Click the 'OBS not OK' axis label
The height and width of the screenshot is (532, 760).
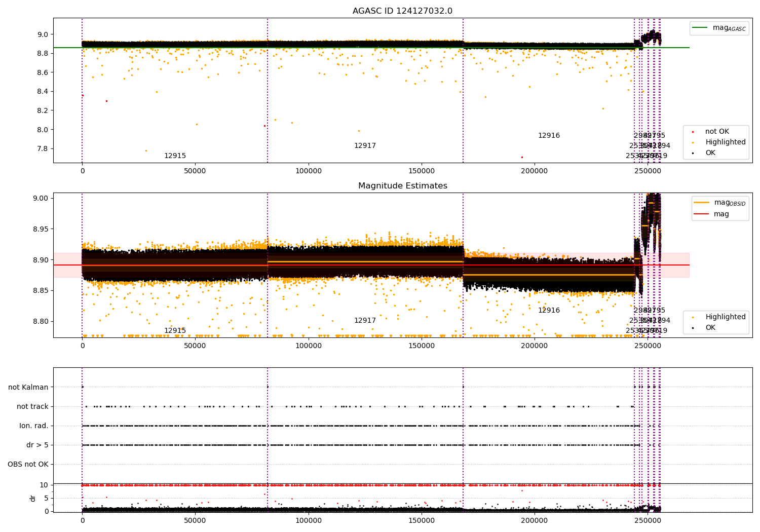[x=28, y=465]
